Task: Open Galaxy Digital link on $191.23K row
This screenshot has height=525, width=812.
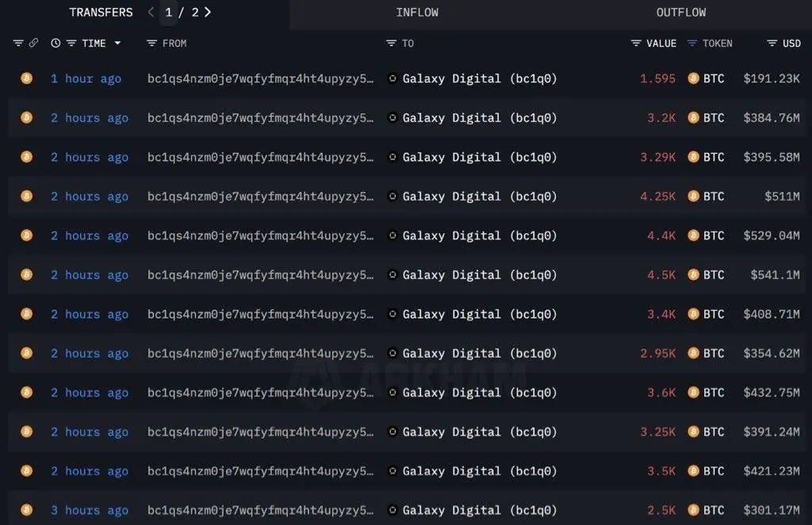Action: point(480,79)
